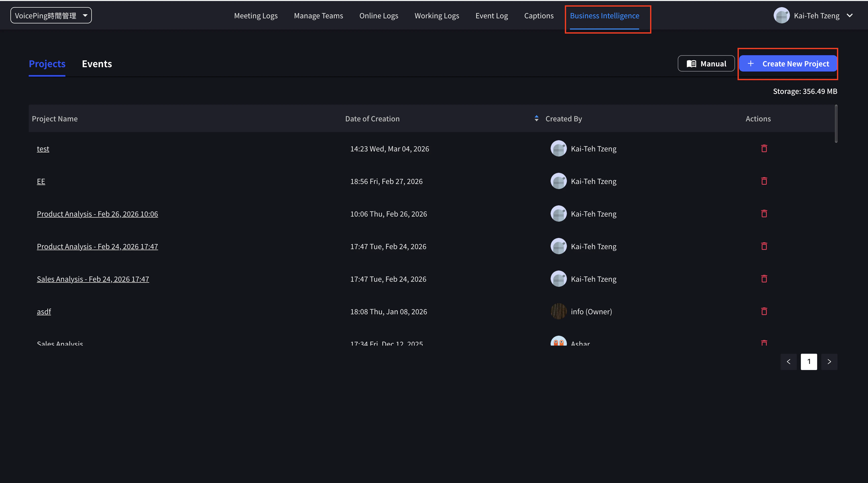
Task: Open Meeting Logs menu item
Action: point(256,16)
